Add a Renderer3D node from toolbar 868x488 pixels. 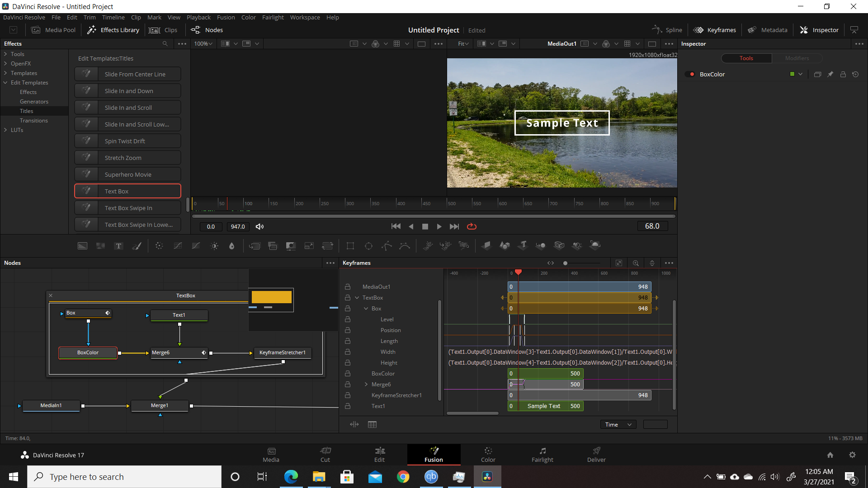click(595, 245)
